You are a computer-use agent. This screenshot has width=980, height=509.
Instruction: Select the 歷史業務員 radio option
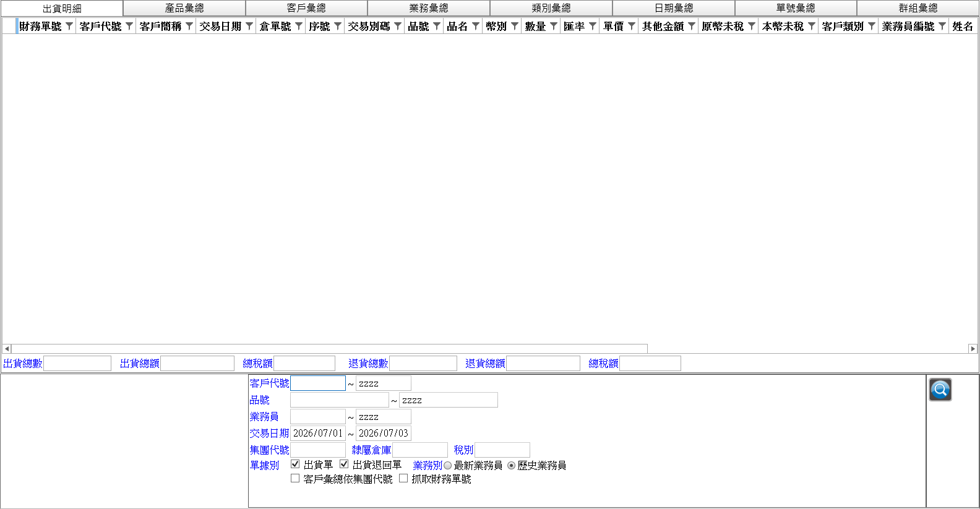[511, 466]
